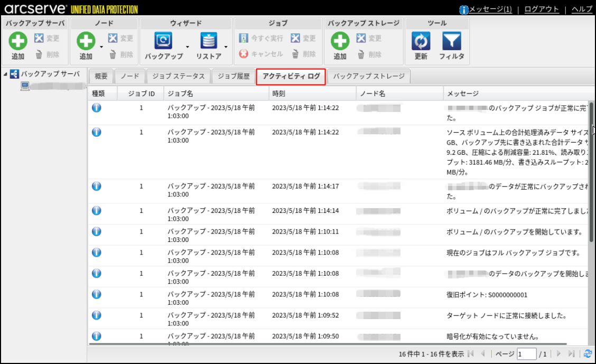596x364 pixels.
Task: Open the ジョブ ステータス tab
Action: point(178,77)
